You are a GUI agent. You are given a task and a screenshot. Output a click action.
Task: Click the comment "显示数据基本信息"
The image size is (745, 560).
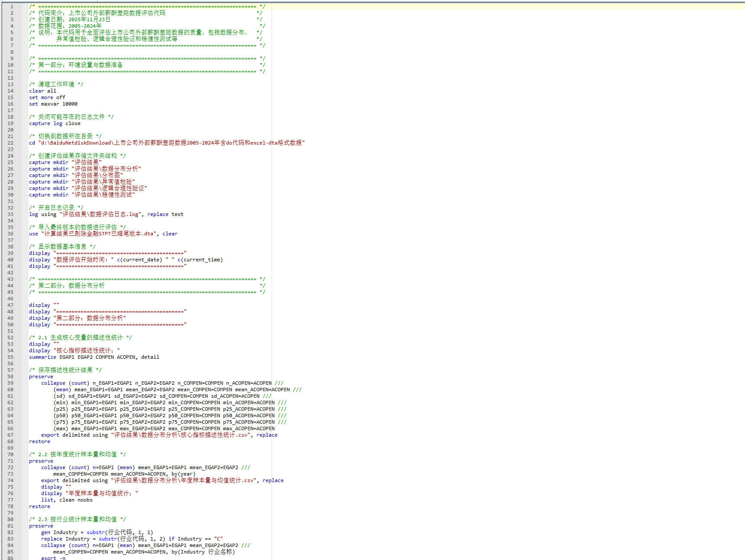tap(62, 247)
